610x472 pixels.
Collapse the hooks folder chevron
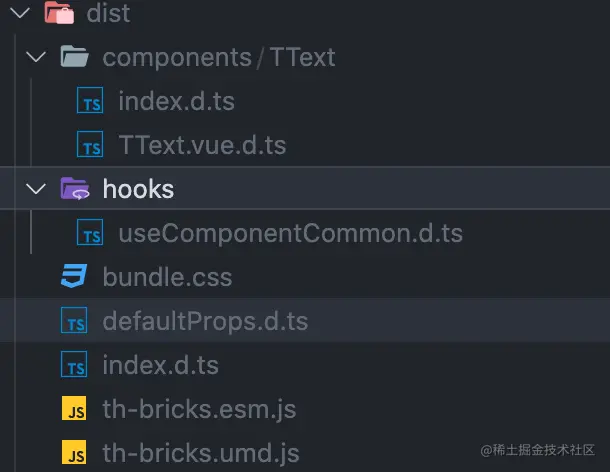click(36, 189)
